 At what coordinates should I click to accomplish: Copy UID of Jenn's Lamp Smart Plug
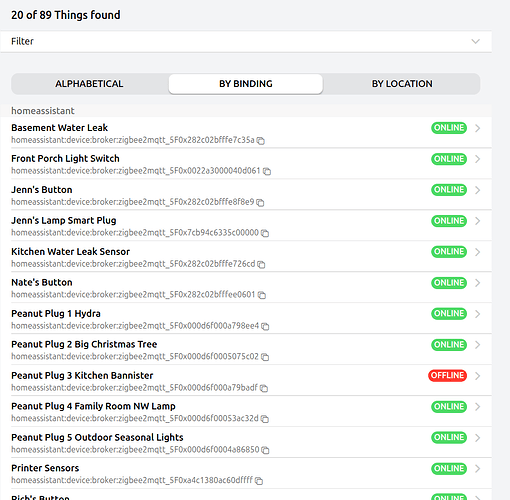pyautogui.click(x=265, y=233)
